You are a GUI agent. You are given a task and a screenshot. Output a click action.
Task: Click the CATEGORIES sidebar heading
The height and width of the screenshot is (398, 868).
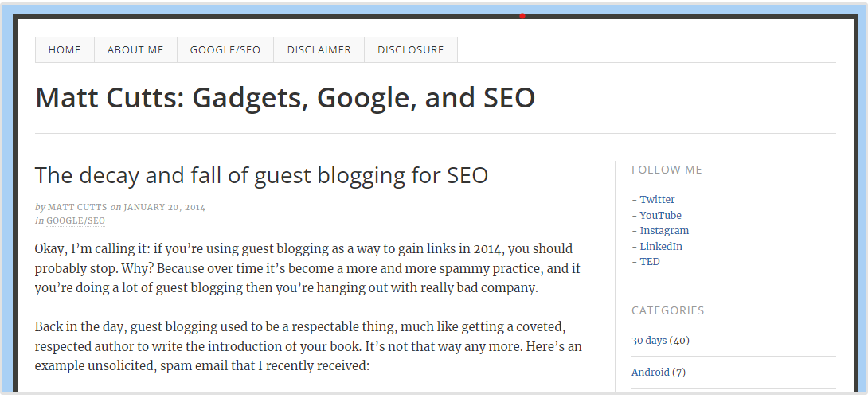click(x=667, y=310)
